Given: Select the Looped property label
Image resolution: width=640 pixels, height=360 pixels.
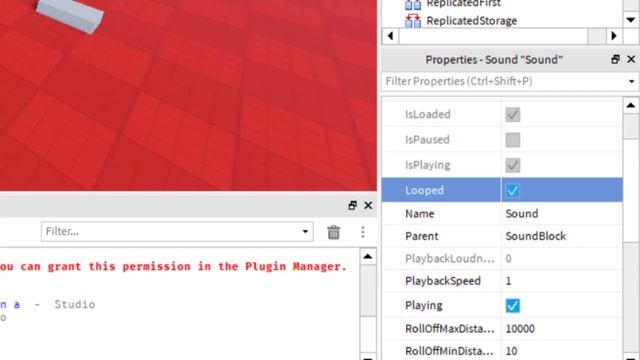Looking at the screenshot, I should pyautogui.click(x=424, y=191).
